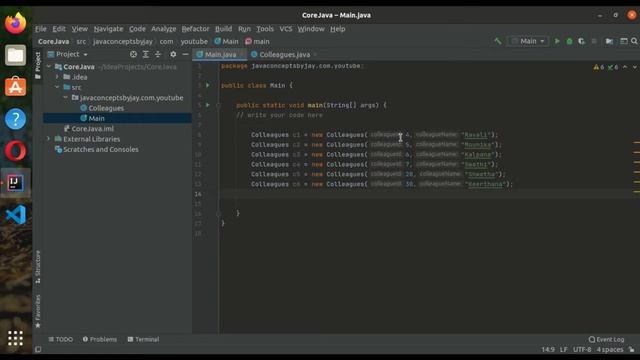Toggle the Project side tab

point(38,65)
